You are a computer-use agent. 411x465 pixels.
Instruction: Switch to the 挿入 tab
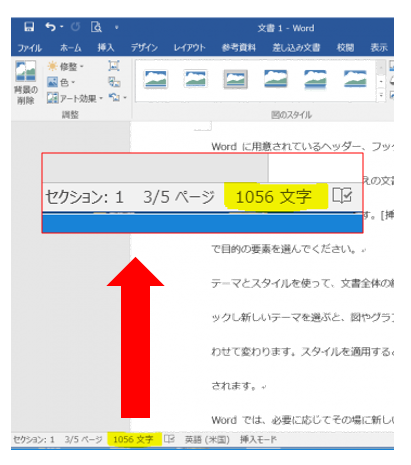pos(106,48)
